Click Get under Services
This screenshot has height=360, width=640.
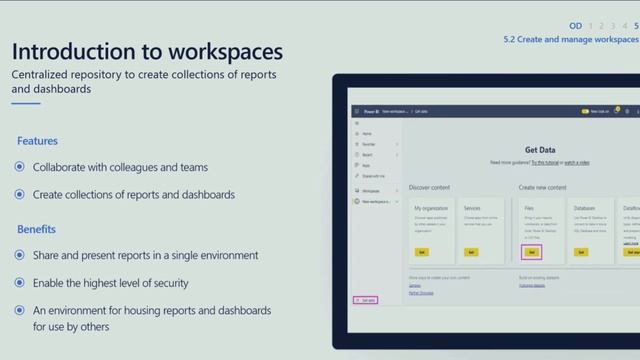[x=471, y=252]
